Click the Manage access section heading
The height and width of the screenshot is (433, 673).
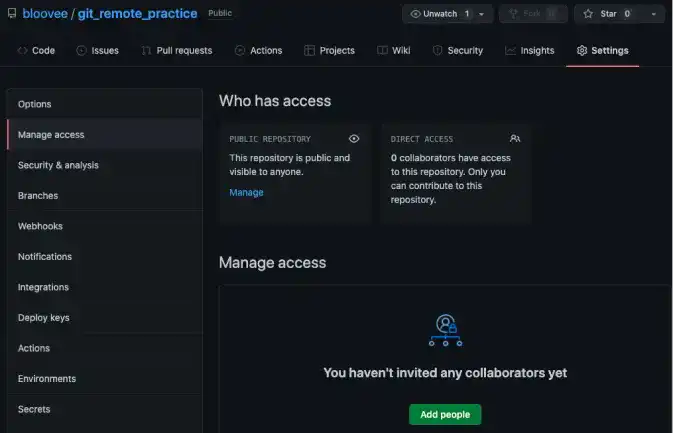273,263
